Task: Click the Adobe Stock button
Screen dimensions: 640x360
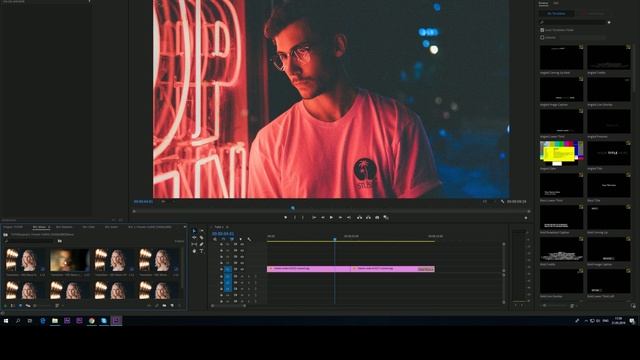Action: click(x=595, y=13)
